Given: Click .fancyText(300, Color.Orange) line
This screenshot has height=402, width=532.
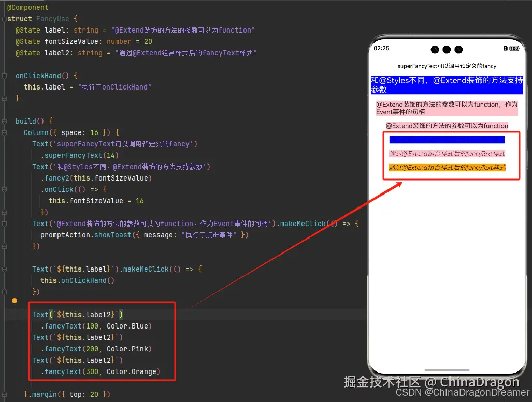Looking at the screenshot, I should pos(100,371).
